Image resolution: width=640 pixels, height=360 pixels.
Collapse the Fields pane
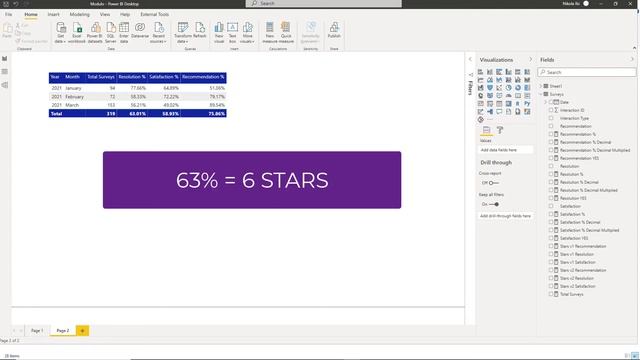(632, 60)
